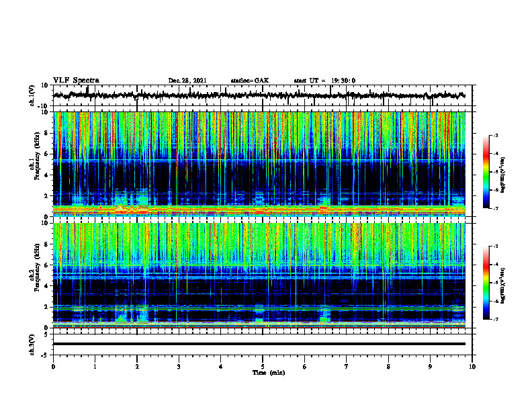Click the "station=GAK" header label
The width and height of the screenshot is (532, 411).
click(x=250, y=81)
